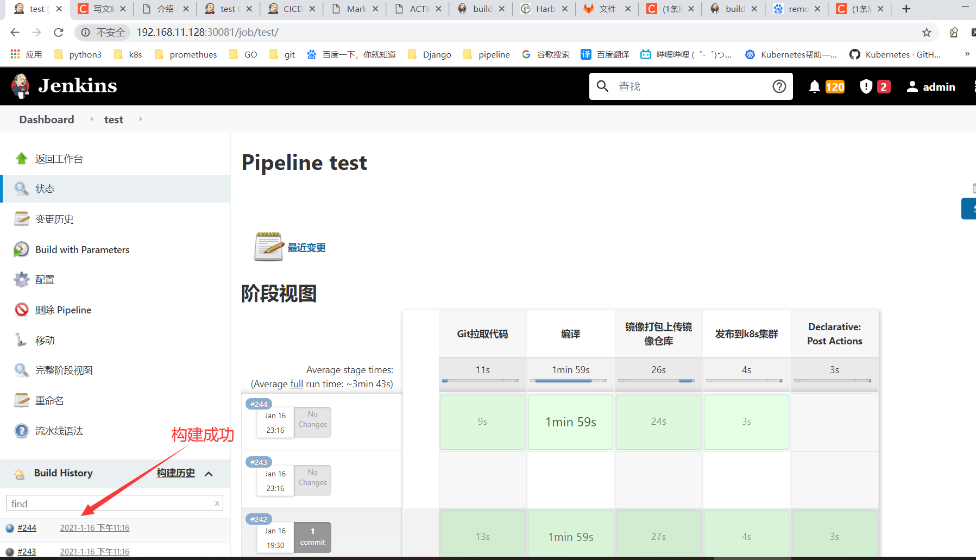
Task: Switch to the Mark browser tab
Action: 355,9
